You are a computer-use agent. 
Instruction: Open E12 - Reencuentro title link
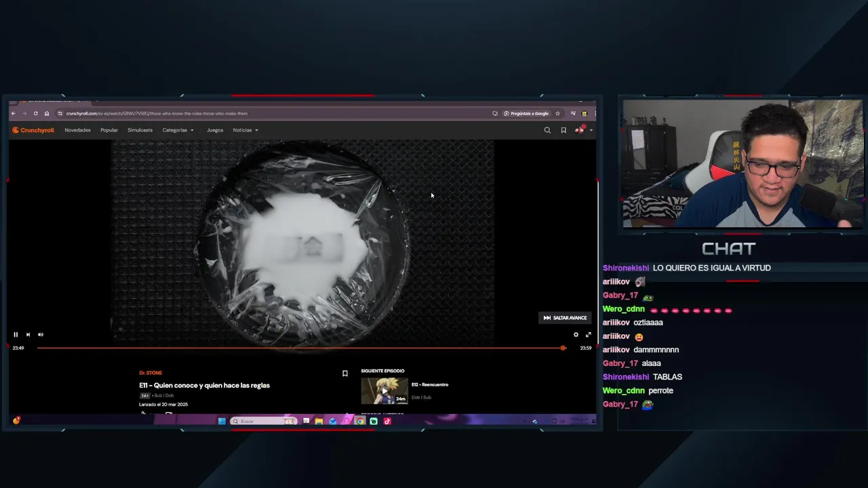pos(430,384)
